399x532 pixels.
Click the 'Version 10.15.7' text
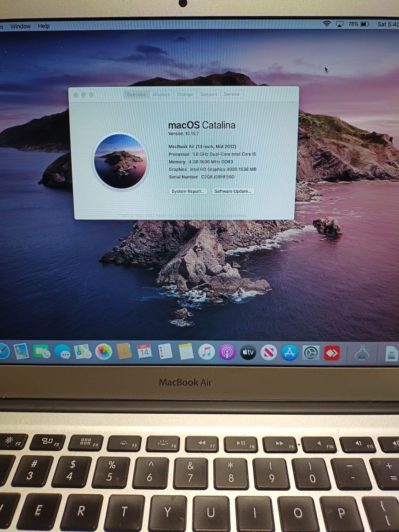click(183, 133)
